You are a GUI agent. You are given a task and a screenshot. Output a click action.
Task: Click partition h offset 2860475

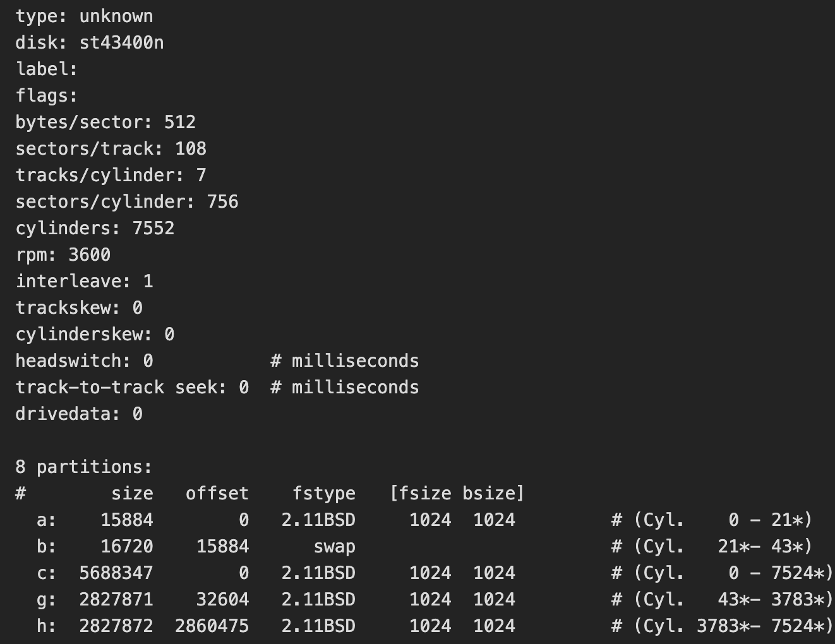coord(212,626)
